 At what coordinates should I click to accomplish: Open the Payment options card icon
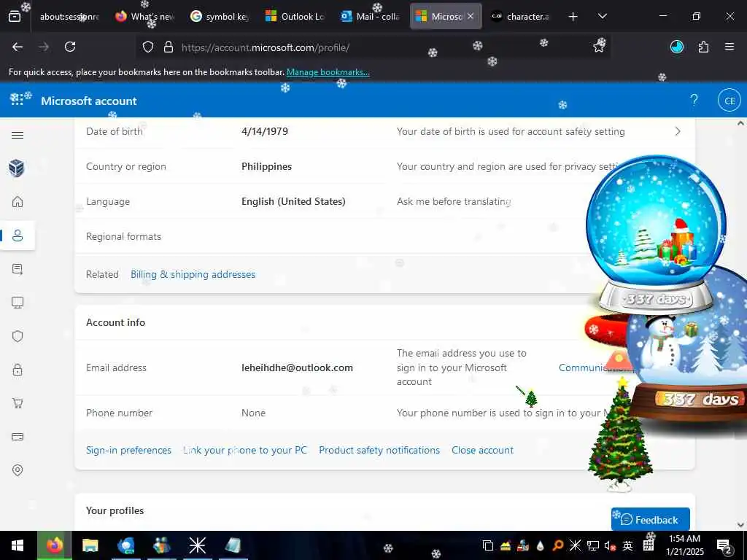(x=18, y=437)
